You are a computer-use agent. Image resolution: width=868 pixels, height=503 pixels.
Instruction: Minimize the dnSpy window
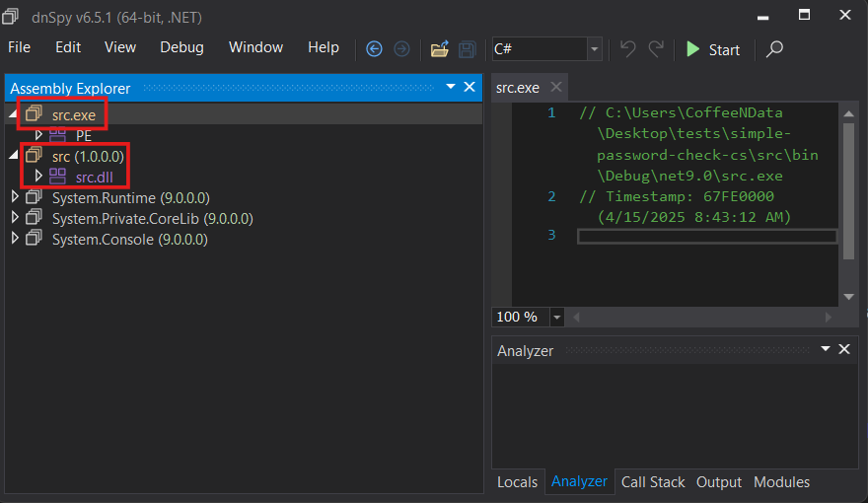coord(762,17)
